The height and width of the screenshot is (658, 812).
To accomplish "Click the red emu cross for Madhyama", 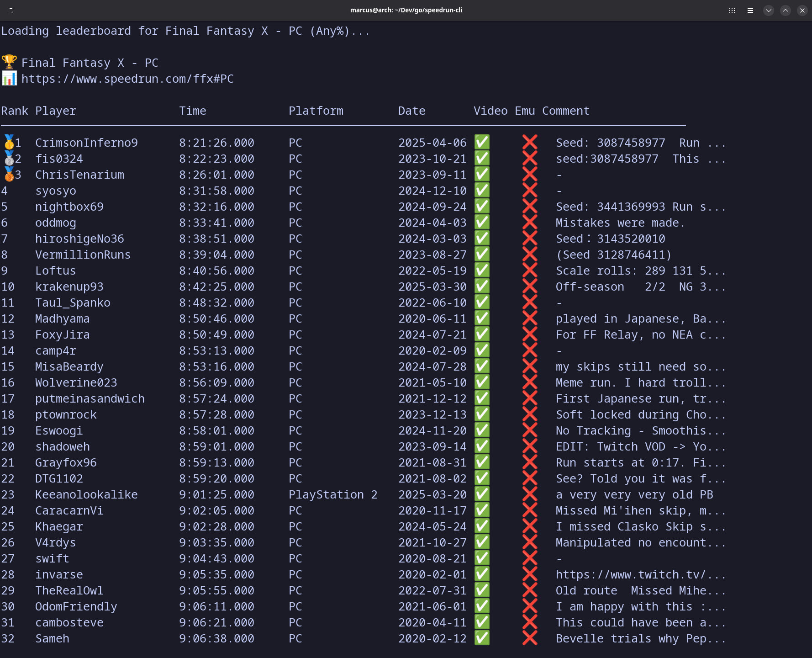I will click(x=530, y=318).
